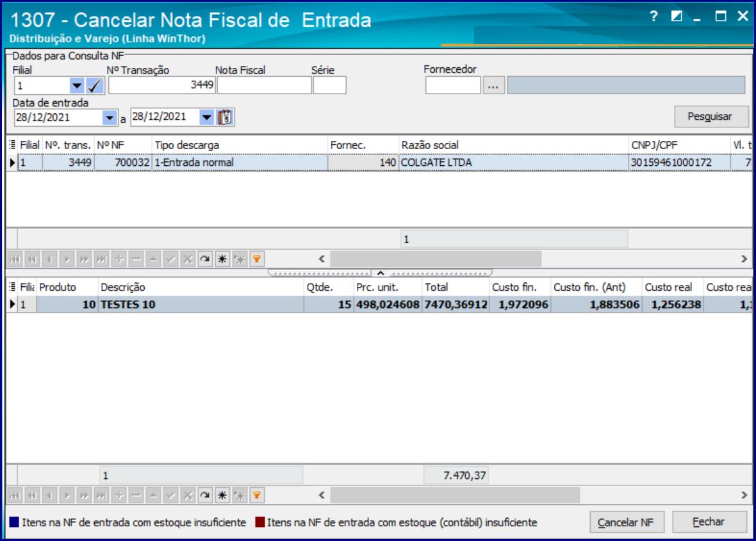Click refresh in the NF grid navigator

(x=205, y=259)
